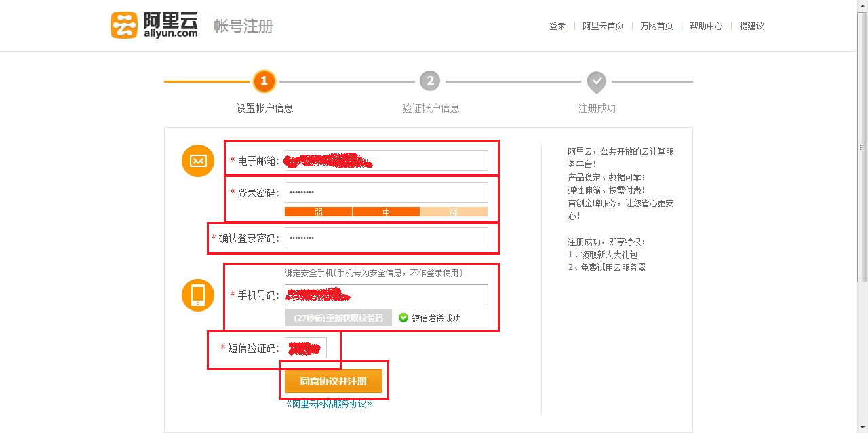
Task: Open the 万网首页 link
Action: point(656,25)
